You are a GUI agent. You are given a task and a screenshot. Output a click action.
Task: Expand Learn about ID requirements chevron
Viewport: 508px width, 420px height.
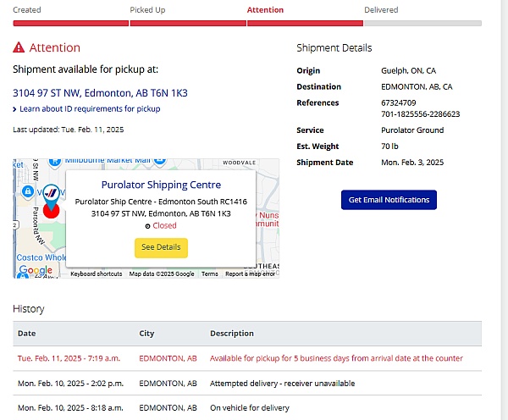click(x=14, y=109)
